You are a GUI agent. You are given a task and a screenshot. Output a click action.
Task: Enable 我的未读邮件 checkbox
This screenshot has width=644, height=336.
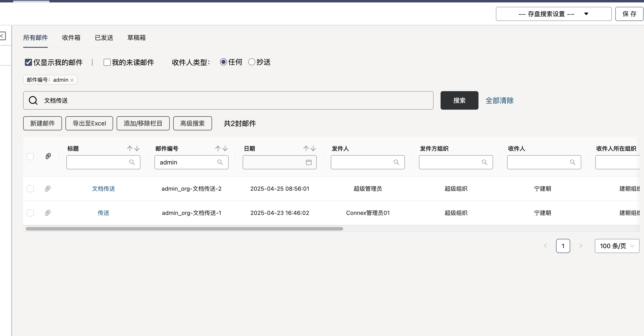(x=107, y=62)
